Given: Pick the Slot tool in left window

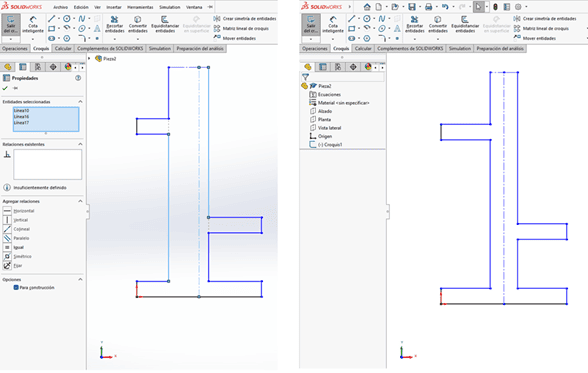Looking at the screenshot, I should tap(52, 38).
